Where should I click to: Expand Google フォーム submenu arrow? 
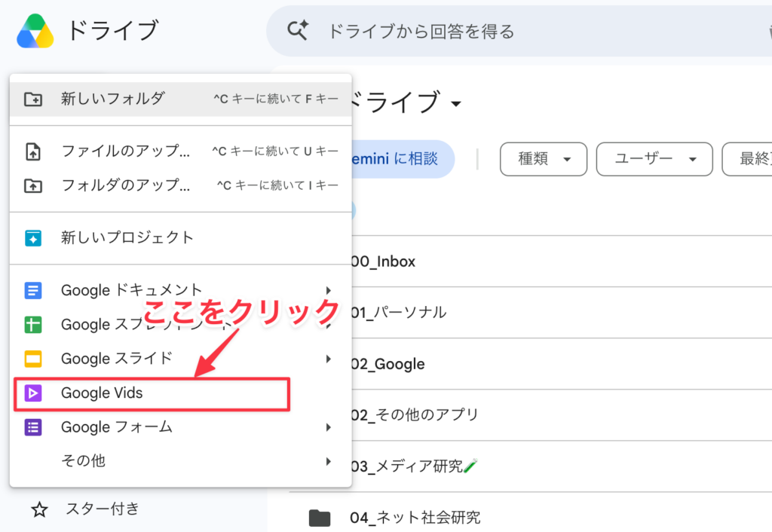[329, 427]
